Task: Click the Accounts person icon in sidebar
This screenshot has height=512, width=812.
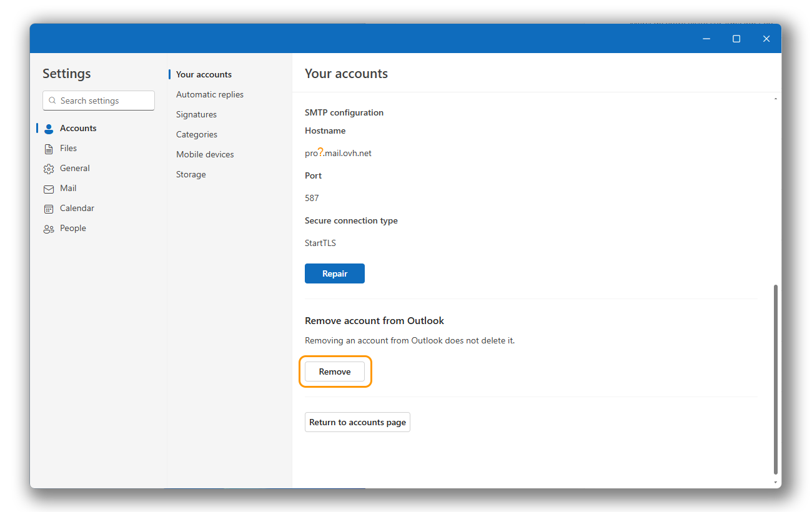Action: click(x=49, y=129)
